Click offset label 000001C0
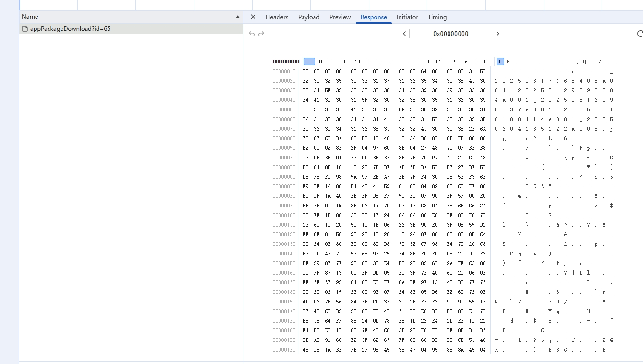The image size is (643, 364). pos(284,330)
